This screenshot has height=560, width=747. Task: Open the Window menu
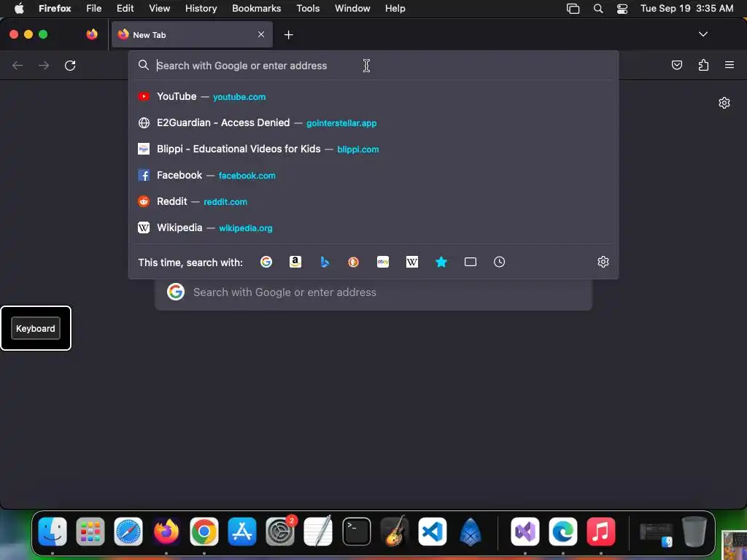coord(352,9)
